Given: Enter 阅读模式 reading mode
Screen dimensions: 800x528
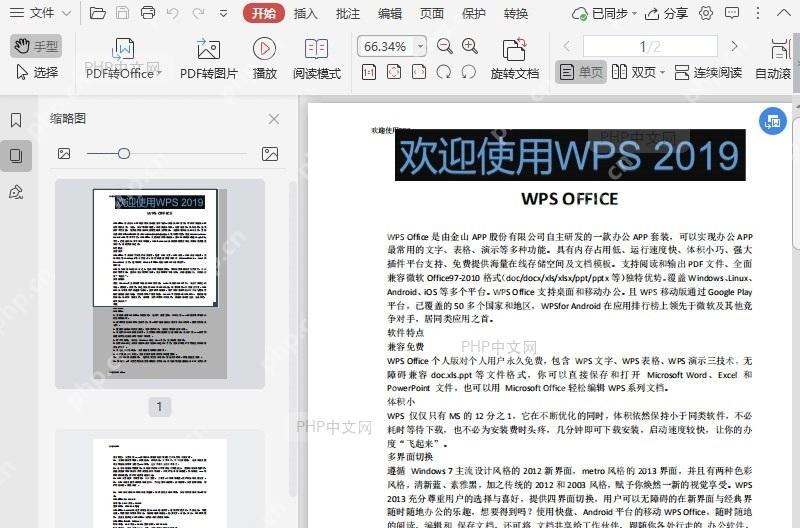Looking at the screenshot, I should coord(316,59).
